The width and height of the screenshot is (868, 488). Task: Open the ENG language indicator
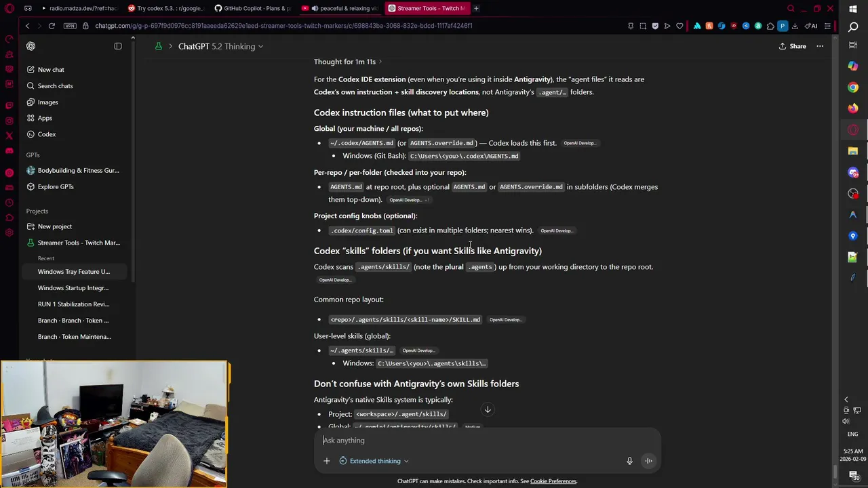(x=853, y=434)
